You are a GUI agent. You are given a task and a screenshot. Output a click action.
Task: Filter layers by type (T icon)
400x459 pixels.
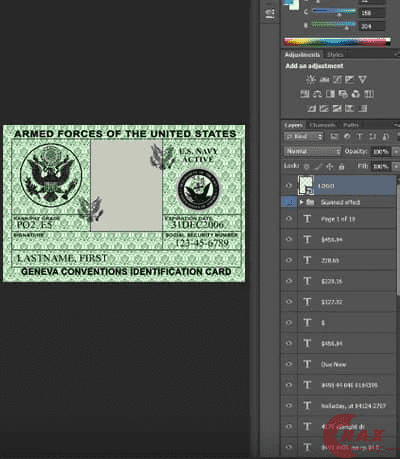359,137
